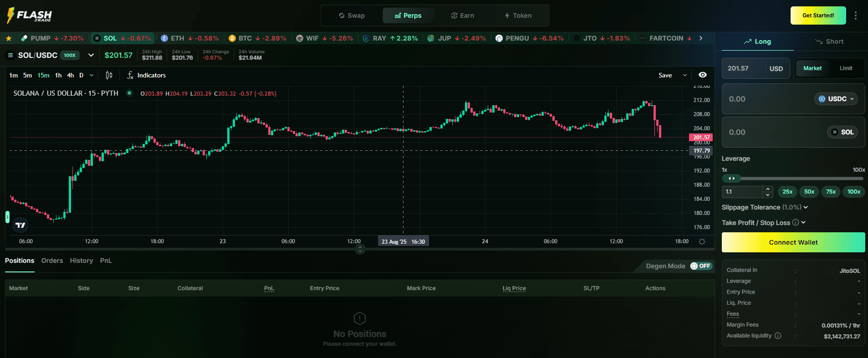Viewport: 868px width, 358px height.
Task: Click the leverage slider track near 100x
Action: point(860,179)
